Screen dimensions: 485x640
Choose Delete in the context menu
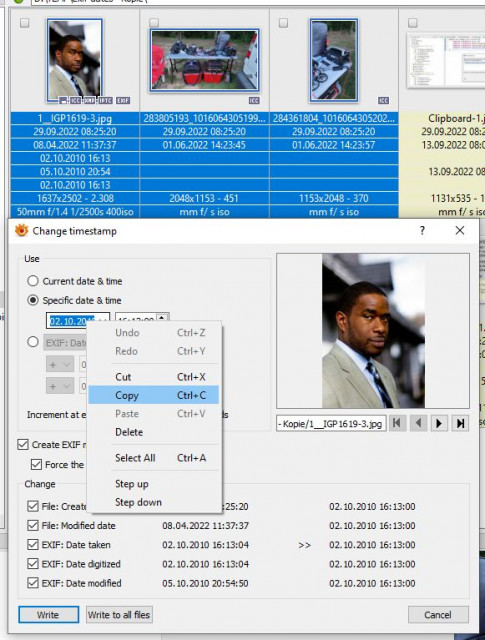(x=154, y=432)
